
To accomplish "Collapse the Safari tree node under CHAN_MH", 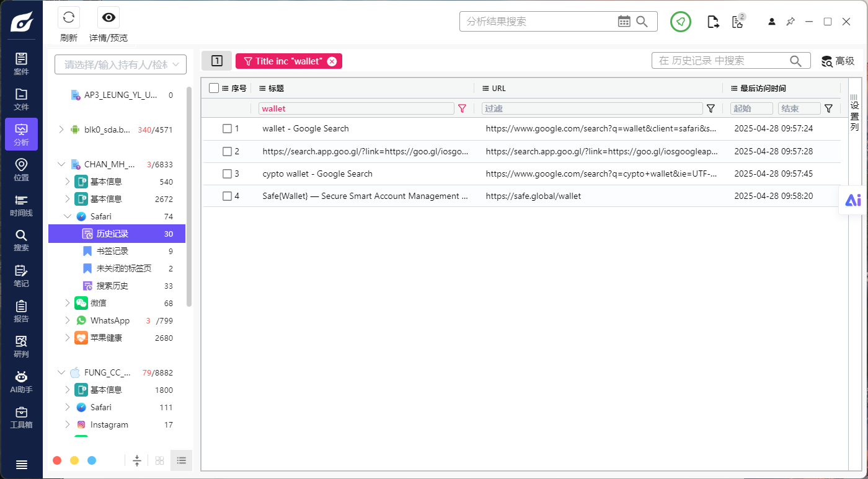I will click(68, 216).
